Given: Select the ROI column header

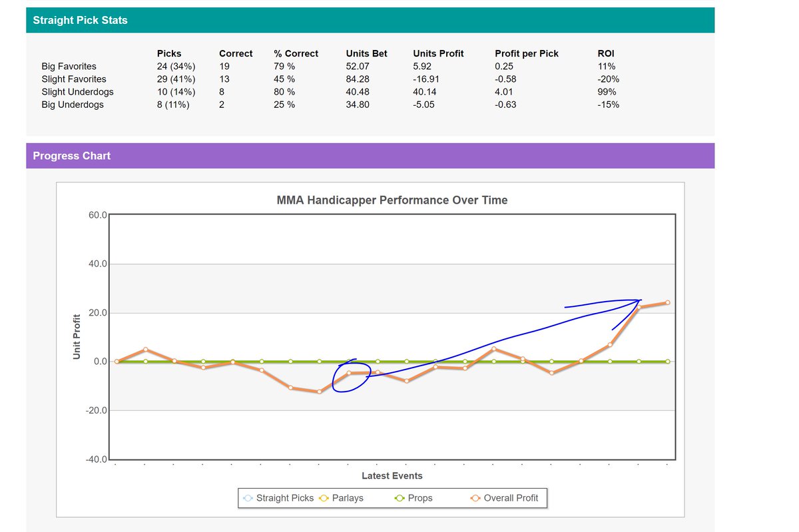Looking at the screenshot, I should [x=607, y=53].
